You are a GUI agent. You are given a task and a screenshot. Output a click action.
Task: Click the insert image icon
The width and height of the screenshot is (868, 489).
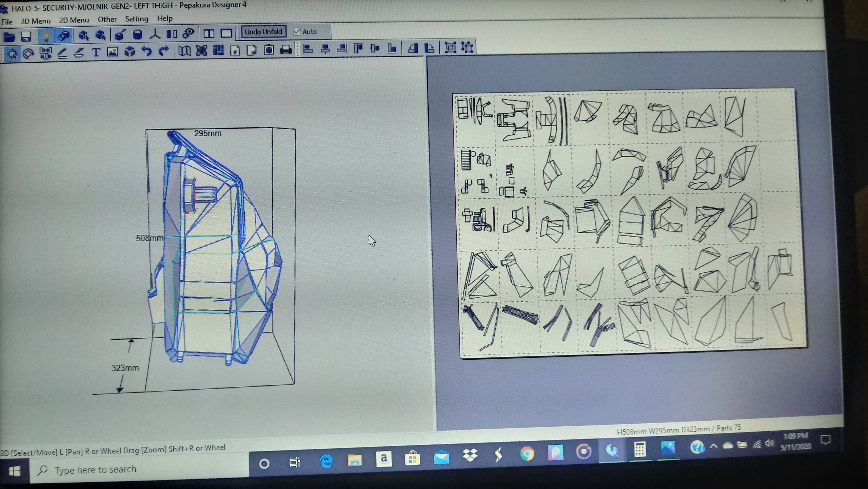tap(112, 52)
